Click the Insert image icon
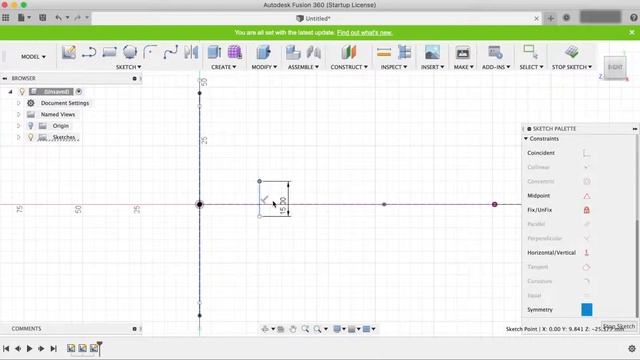Image resolution: width=640 pixels, height=360 pixels. pos(432,52)
